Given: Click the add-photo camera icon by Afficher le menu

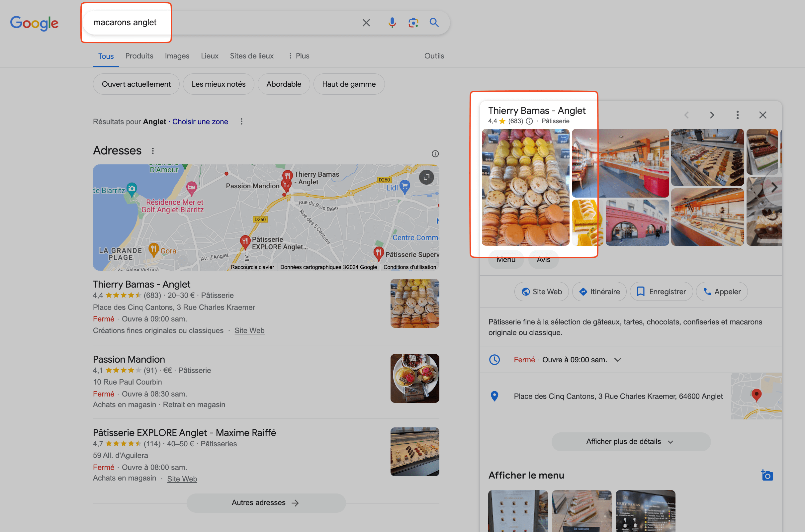Looking at the screenshot, I should (x=767, y=475).
